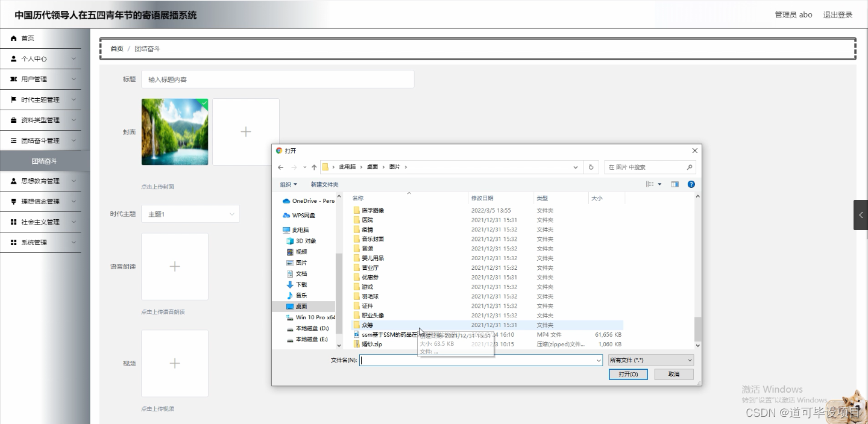868x424 pixels.
Task: Collapse the 团结奋斗管理 menu
Action: point(40,141)
